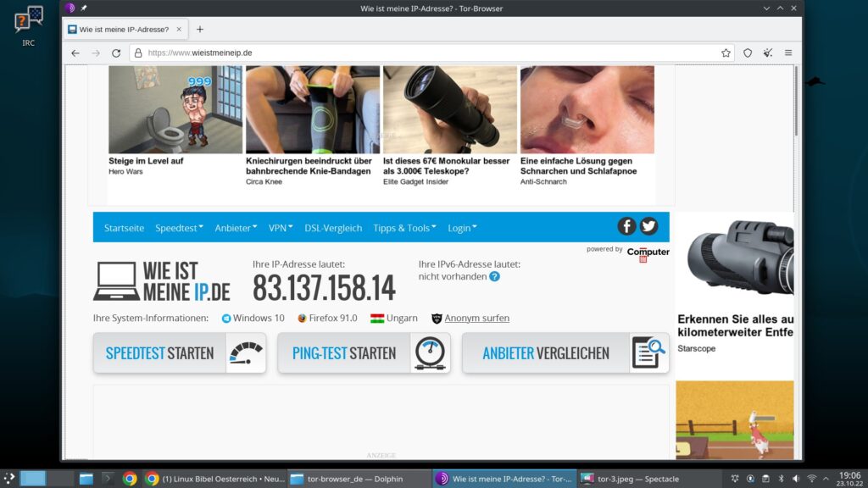Open the Facebook icon in the site header
Screen dimensions: 868x488
tap(626, 226)
